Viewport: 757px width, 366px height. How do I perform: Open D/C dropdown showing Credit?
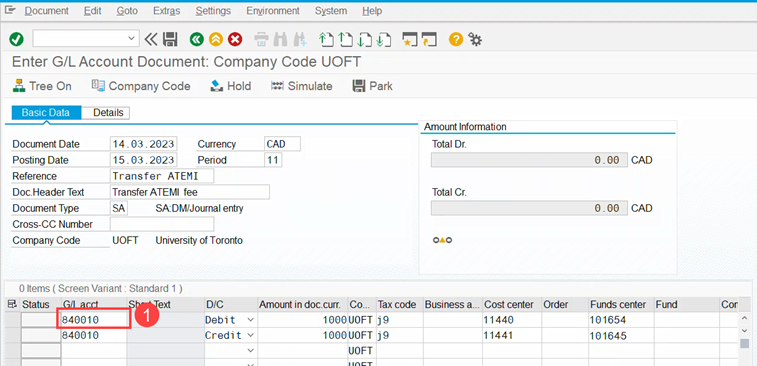[251, 335]
